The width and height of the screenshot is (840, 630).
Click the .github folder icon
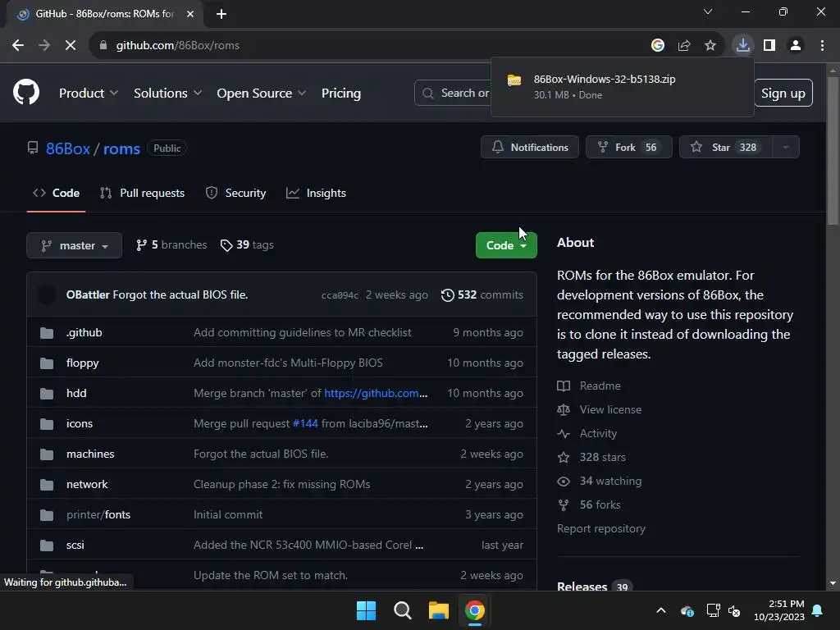click(47, 333)
